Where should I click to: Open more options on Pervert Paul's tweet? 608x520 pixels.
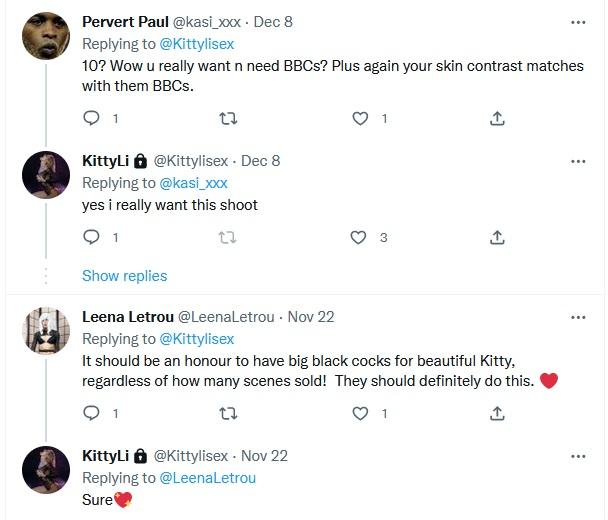click(x=578, y=22)
